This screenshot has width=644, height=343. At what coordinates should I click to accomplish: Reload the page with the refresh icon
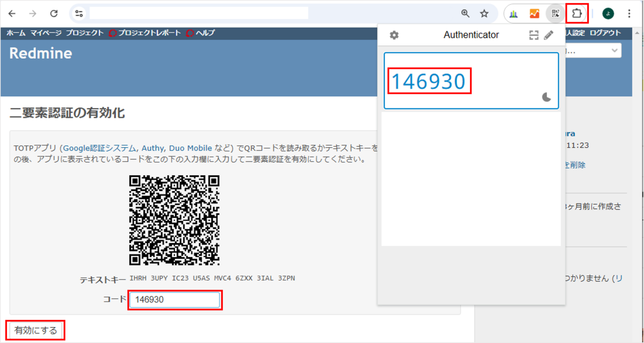click(x=54, y=13)
